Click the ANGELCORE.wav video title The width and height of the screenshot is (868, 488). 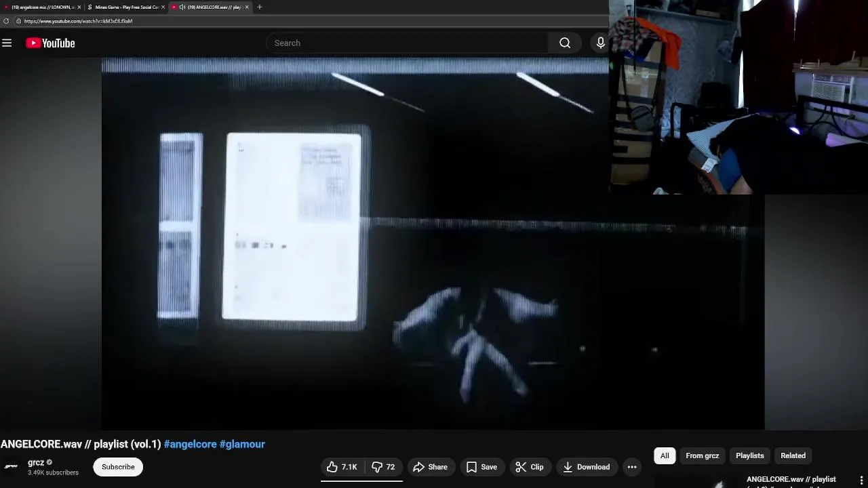[x=81, y=445]
